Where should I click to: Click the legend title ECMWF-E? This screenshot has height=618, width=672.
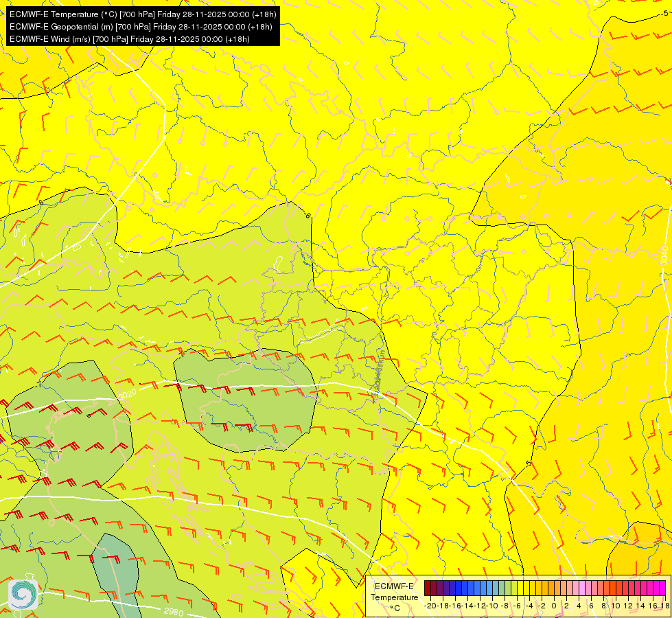[394, 586]
